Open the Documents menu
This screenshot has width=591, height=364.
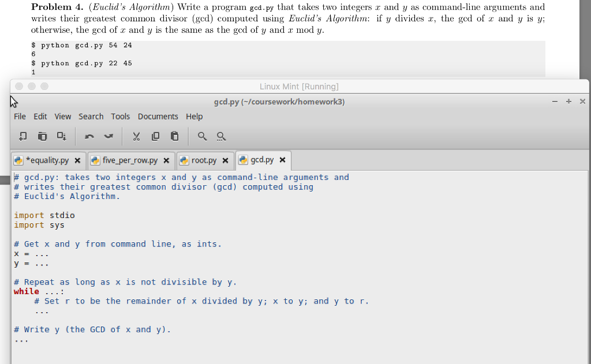pyautogui.click(x=158, y=117)
